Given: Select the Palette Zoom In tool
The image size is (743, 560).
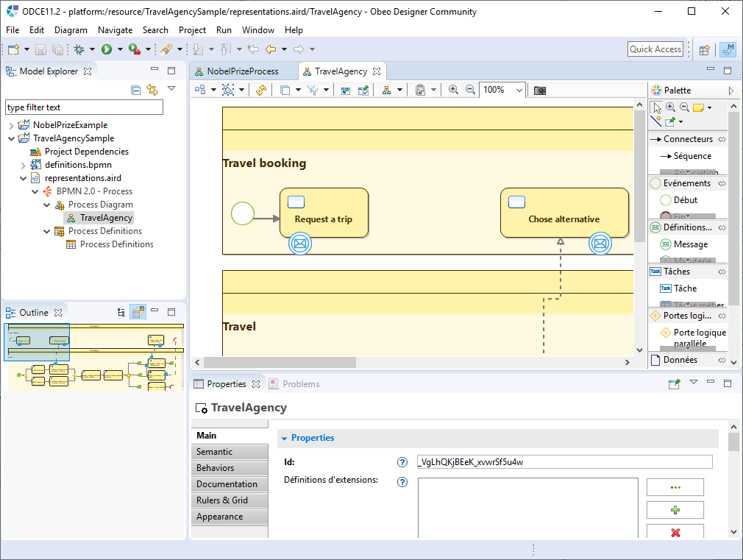Looking at the screenshot, I should tap(670, 107).
